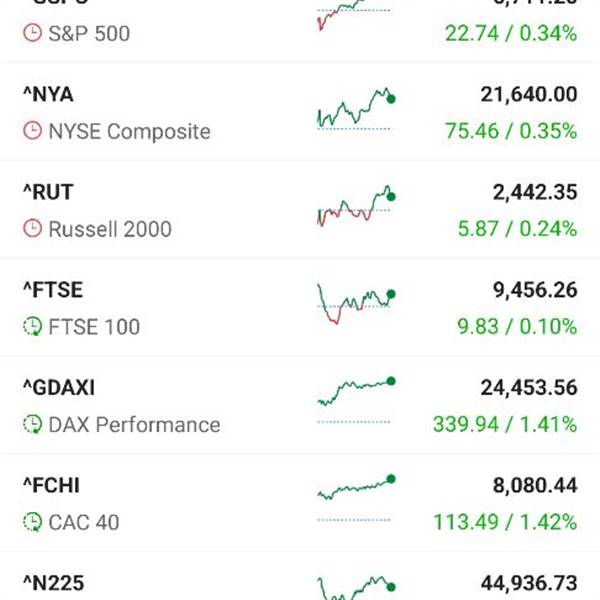Click DAX change 339.94 / 1.41%
600x600 pixels.
pos(504,425)
